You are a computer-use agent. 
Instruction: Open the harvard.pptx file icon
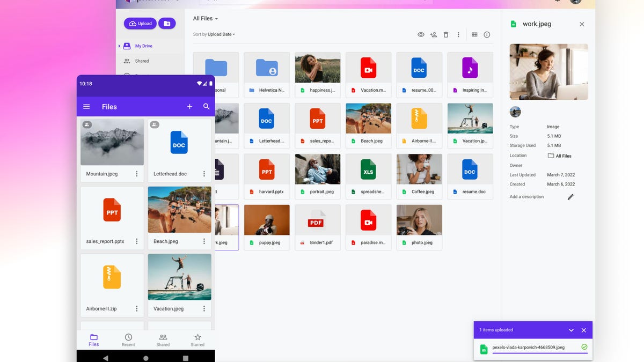(267, 169)
